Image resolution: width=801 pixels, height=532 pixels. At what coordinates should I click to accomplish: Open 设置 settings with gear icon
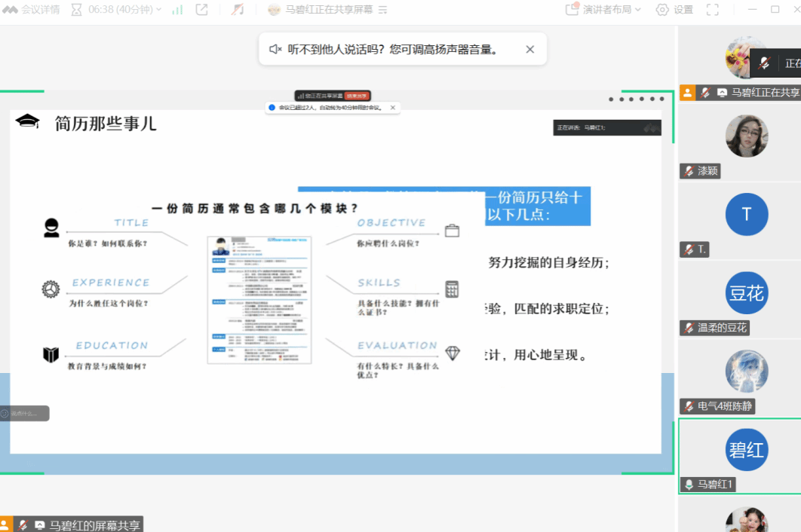[x=674, y=10]
